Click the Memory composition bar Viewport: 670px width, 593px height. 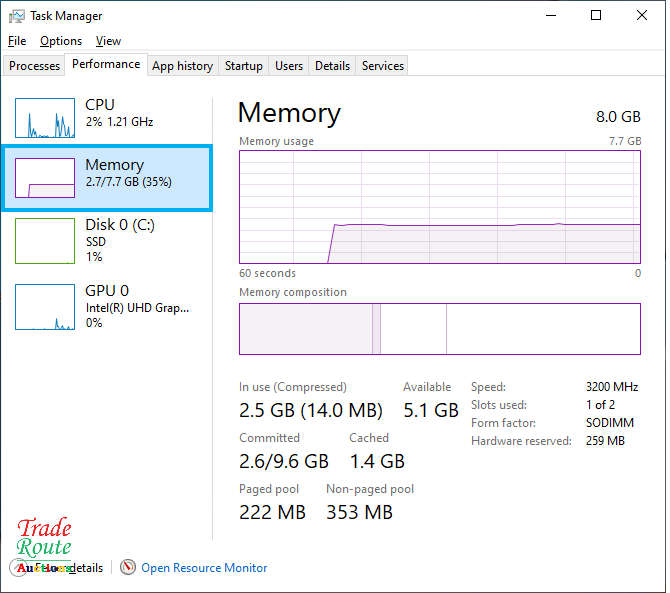coord(440,329)
